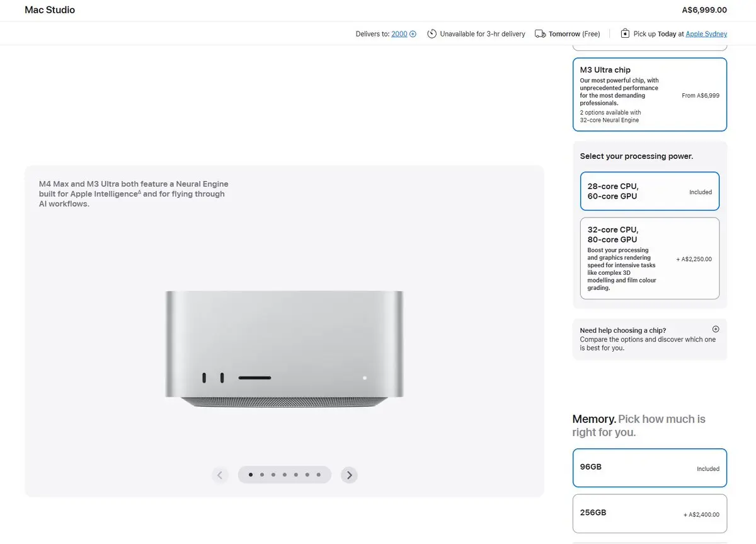Click the pick up bag icon

tap(625, 34)
